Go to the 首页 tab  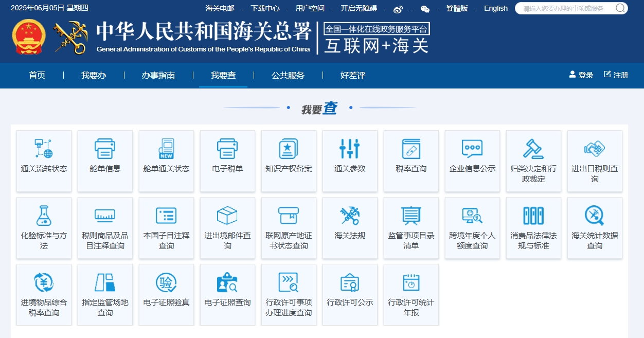[x=37, y=75]
